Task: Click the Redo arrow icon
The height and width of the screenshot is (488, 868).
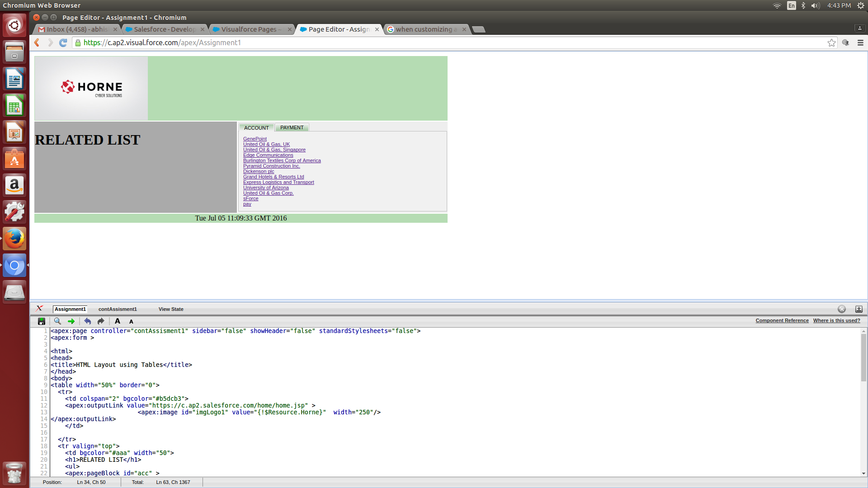Action: [x=101, y=321]
